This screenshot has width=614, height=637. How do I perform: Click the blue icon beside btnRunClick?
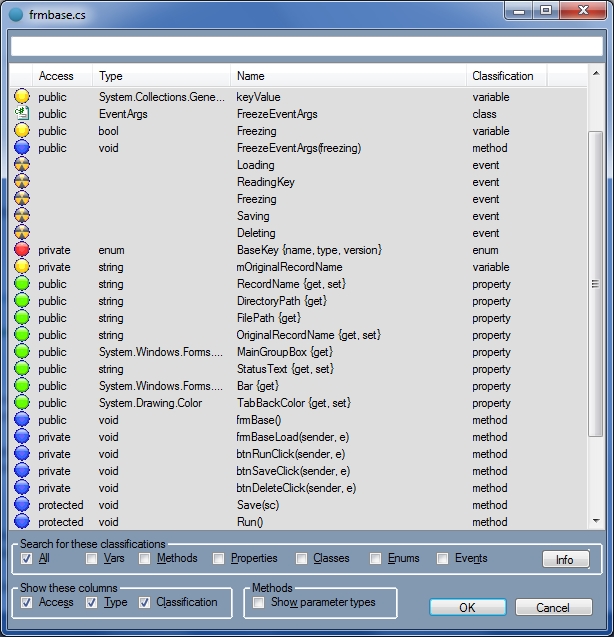[22, 454]
